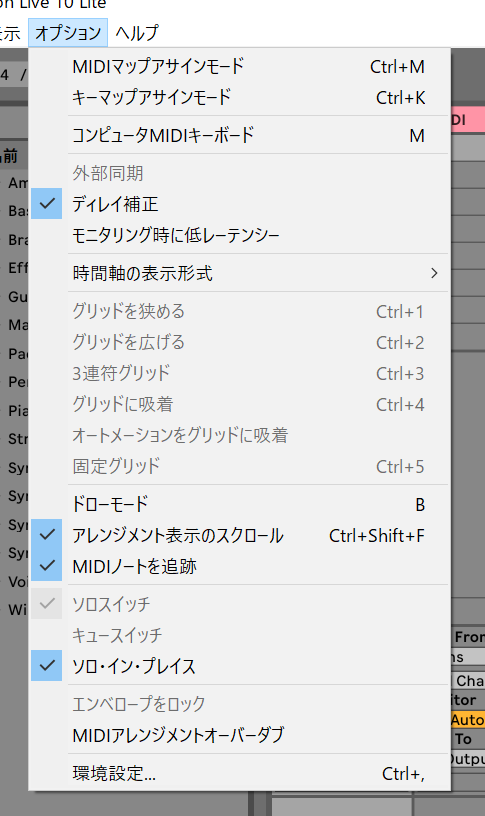
Task: Open the 表示 menu in menu bar
Action: tap(9, 33)
